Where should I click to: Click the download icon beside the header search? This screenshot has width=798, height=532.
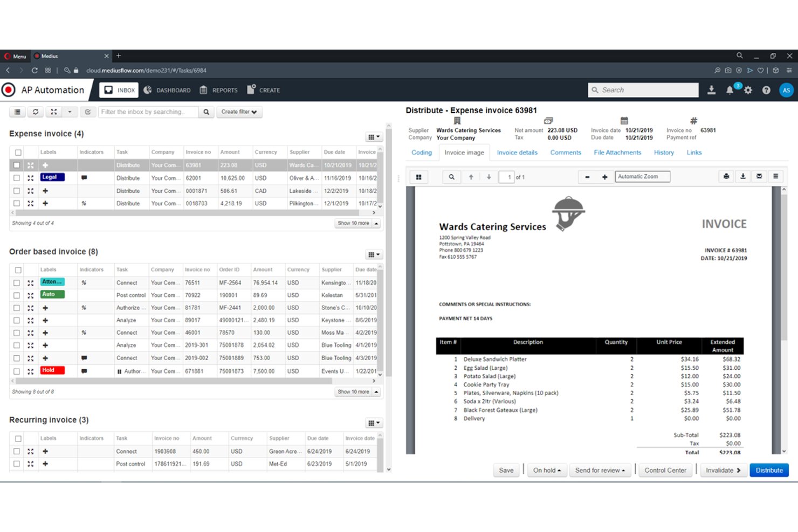click(x=711, y=90)
